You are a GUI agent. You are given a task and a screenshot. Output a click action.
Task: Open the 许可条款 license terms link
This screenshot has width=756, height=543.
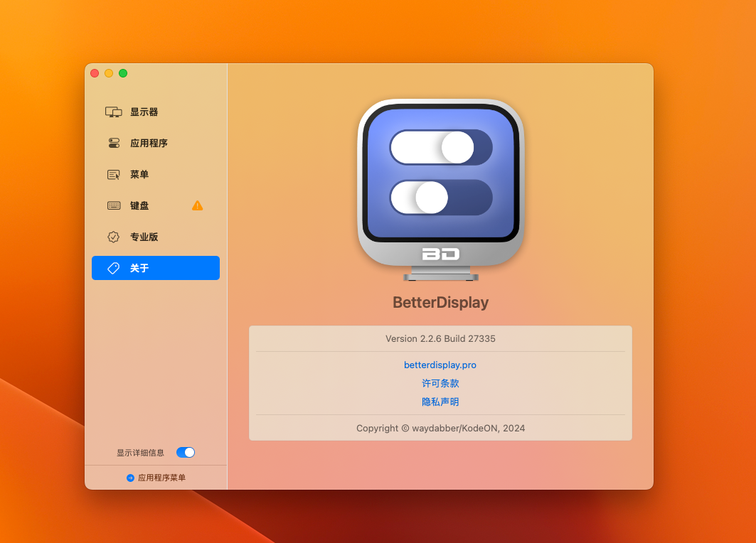(x=440, y=383)
